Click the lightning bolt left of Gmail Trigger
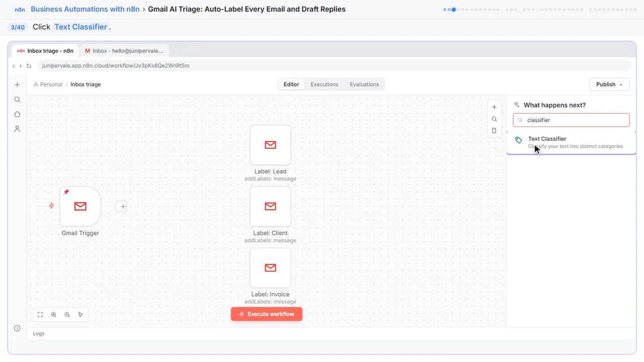Screen dimensions: 644x362 (x=51, y=206)
